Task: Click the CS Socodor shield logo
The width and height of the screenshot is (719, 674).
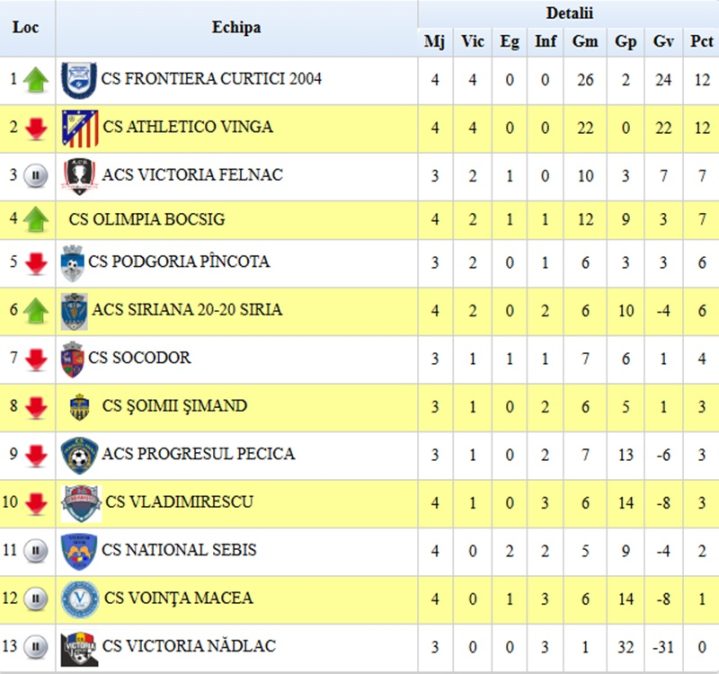Action: (72, 359)
